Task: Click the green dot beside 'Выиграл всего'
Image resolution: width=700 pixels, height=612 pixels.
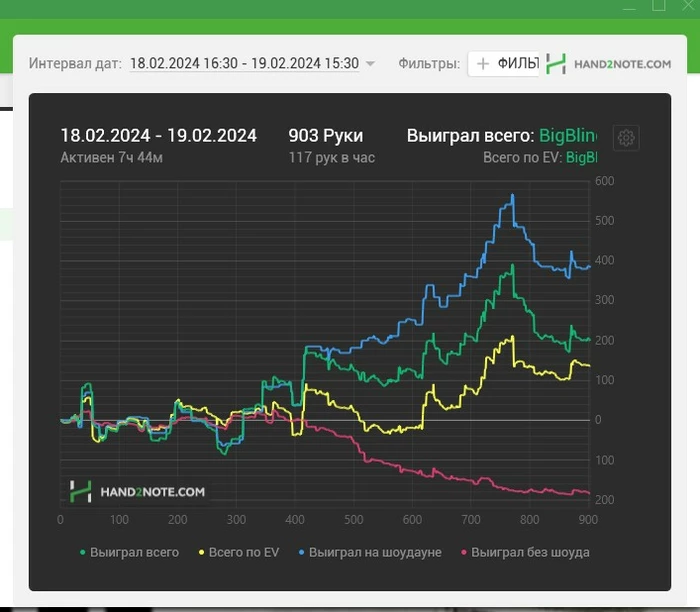Action: (x=82, y=553)
